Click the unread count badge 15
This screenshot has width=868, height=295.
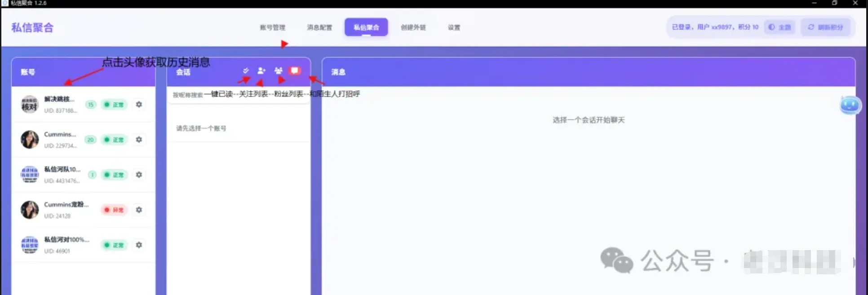91,105
